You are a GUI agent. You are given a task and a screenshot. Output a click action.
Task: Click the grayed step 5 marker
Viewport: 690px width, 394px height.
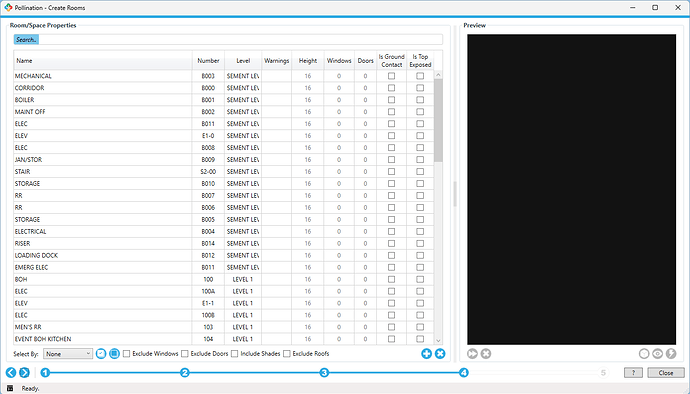coord(603,373)
